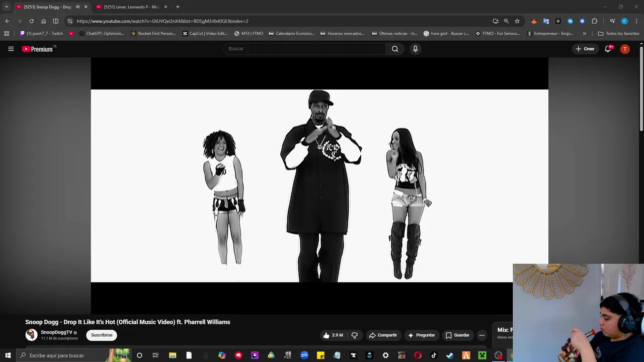Open the Google Translate extension
Viewport: 644px width, 362px height.
point(546,21)
